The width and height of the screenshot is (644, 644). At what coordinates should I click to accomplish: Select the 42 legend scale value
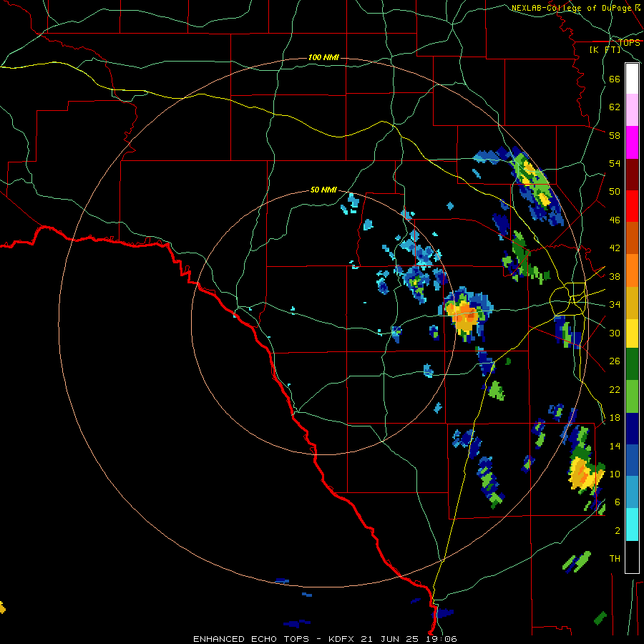pos(615,248)
